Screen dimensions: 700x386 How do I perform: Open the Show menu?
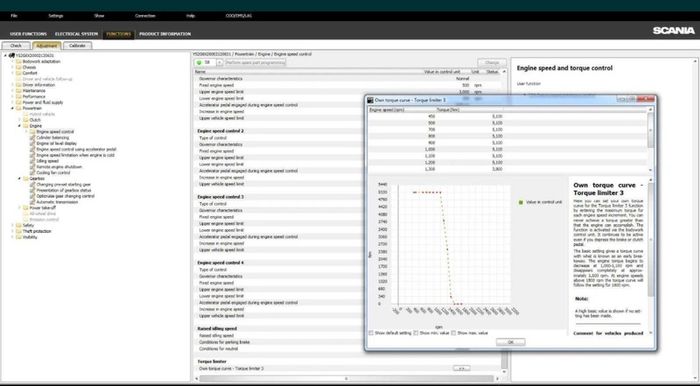(x=99, y=16)
